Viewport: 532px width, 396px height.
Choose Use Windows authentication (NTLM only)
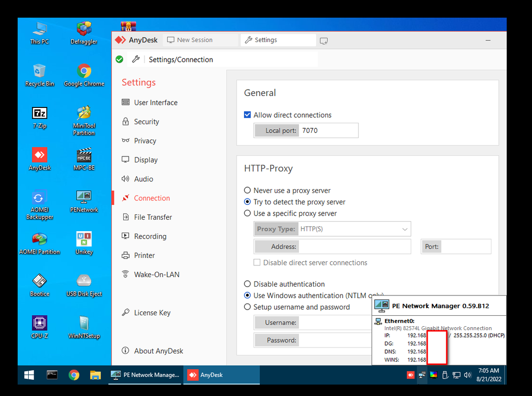click(x=247, y=296)
